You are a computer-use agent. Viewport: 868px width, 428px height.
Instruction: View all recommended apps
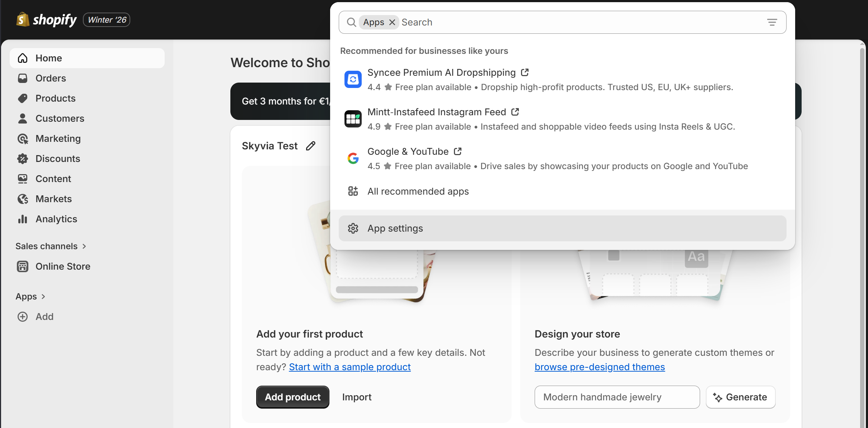418,191
